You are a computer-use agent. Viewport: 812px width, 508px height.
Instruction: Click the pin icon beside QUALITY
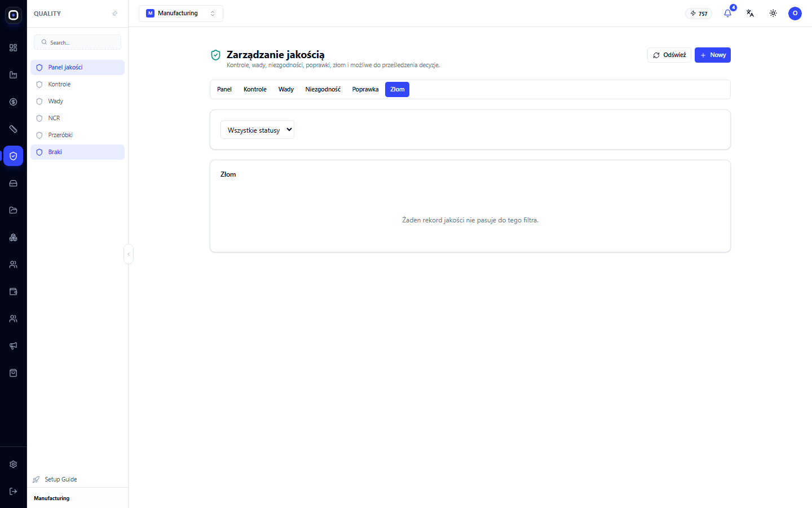point(115,14)
